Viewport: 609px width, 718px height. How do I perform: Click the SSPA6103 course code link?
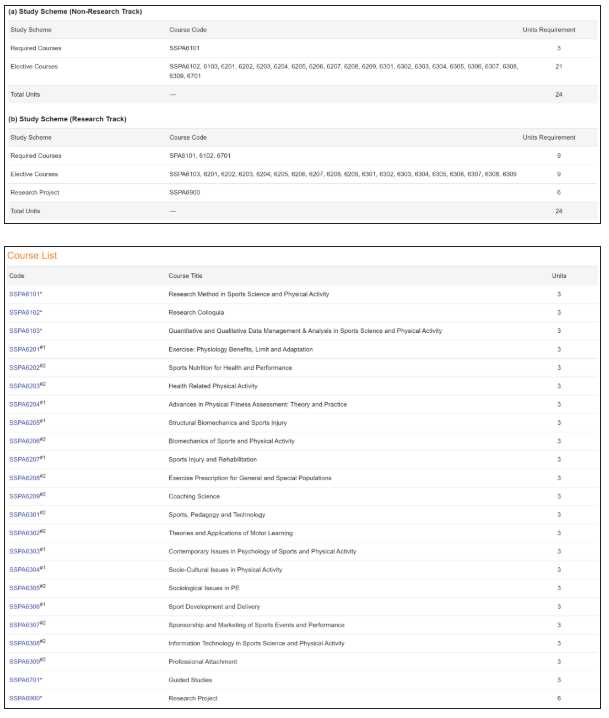tap(25, 331)
